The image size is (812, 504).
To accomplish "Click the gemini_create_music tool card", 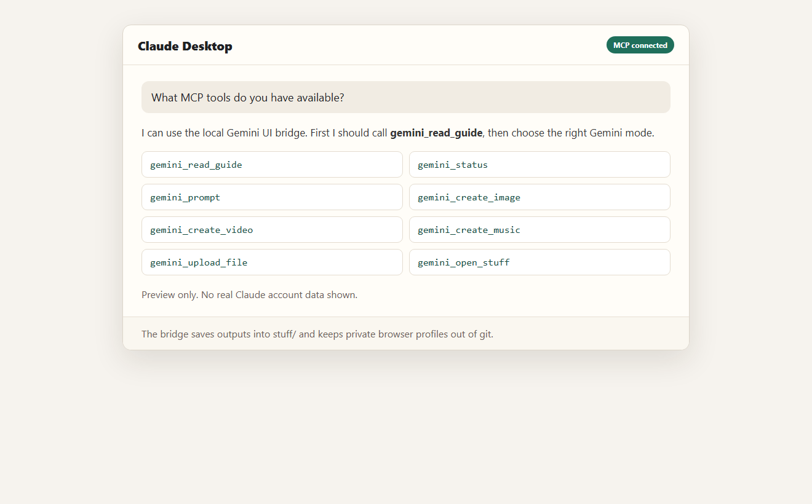I will click(539, 230).
